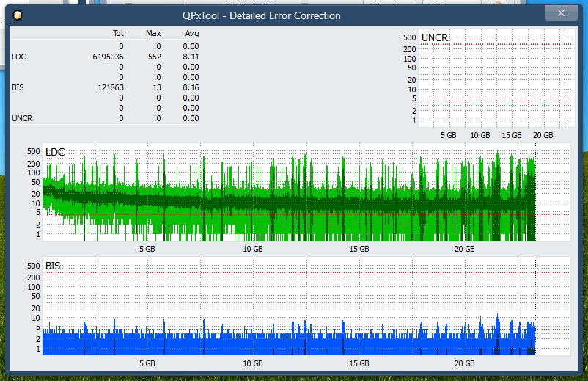588x381 pixels.
Task: Click the 10 GB axis label under LDC graph
Action: click(x=252, y=250)
